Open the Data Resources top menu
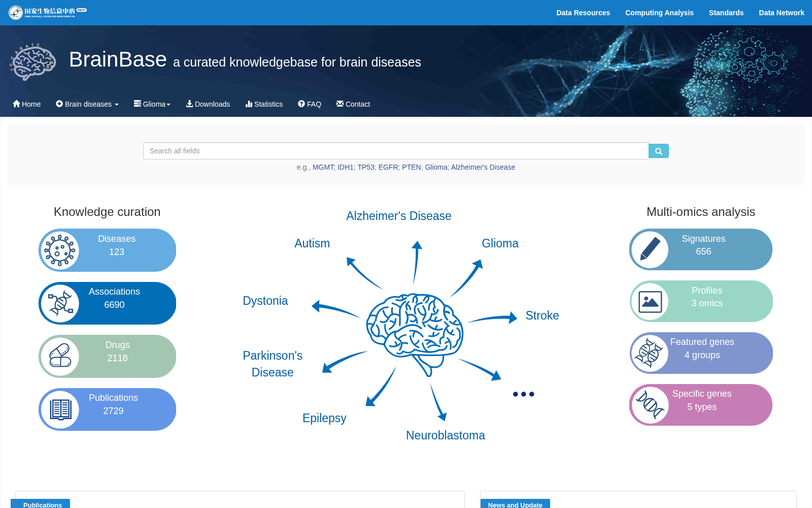The image size is (812, 508). click(x=583, y=13)
